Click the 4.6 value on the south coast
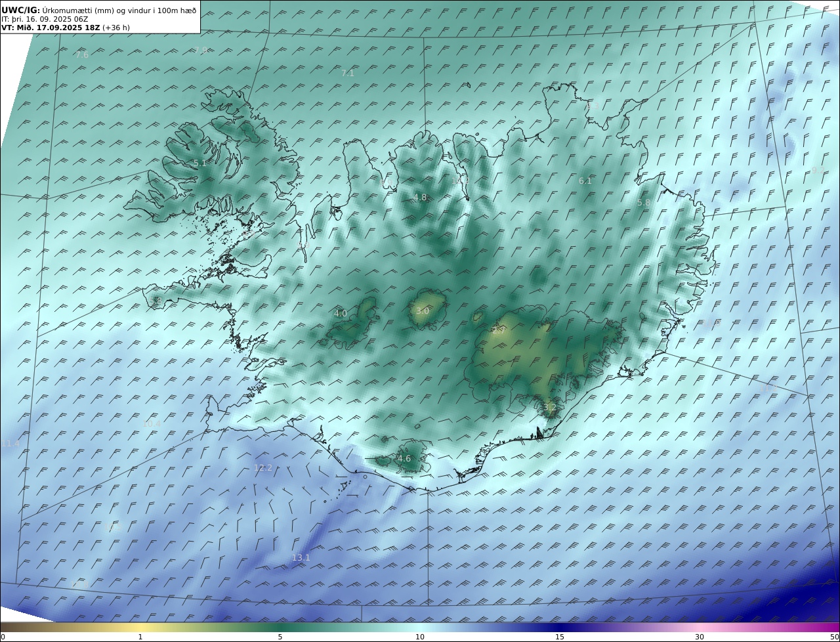Image resolution: width=840 pixels, height=642 pixels. point(404,459)
